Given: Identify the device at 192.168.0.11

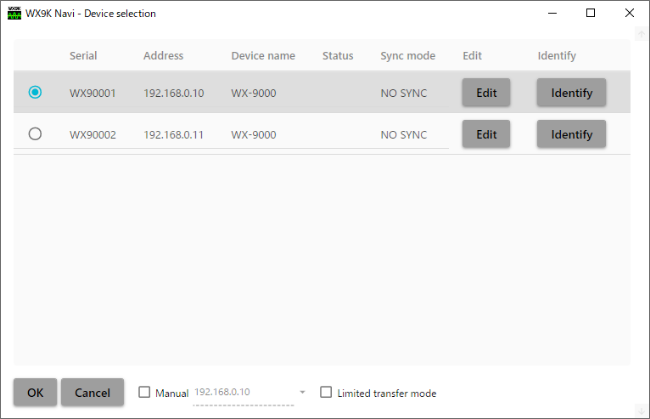Looking at the screenshot, I should pyautogui.click(x=571, y=134).
